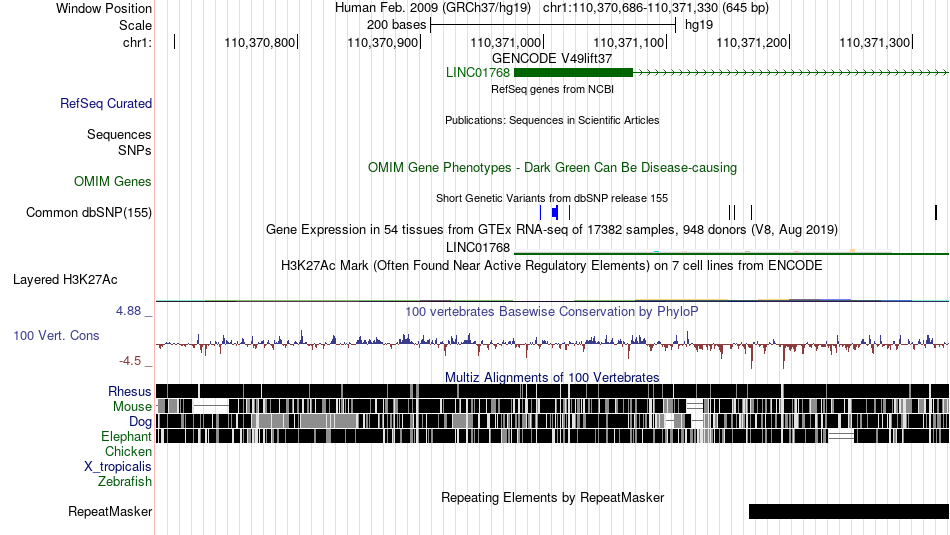Select the Mouse alignment row label

click(132, 407)
